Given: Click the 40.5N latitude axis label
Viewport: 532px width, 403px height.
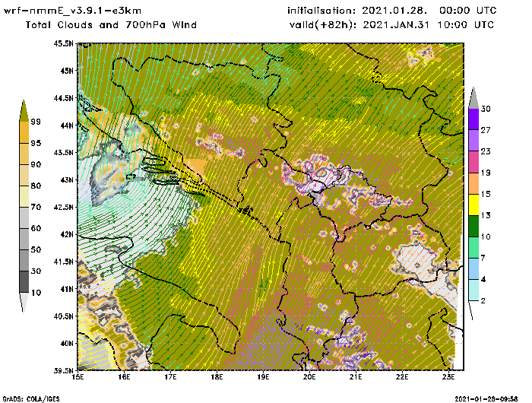Looking at the screenshot, I should pos(63,316).
